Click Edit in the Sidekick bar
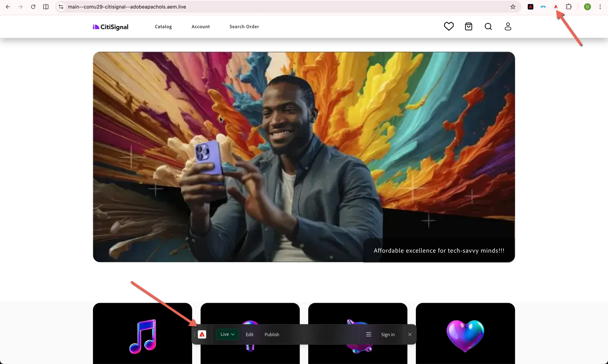 [x=249, y=334]
